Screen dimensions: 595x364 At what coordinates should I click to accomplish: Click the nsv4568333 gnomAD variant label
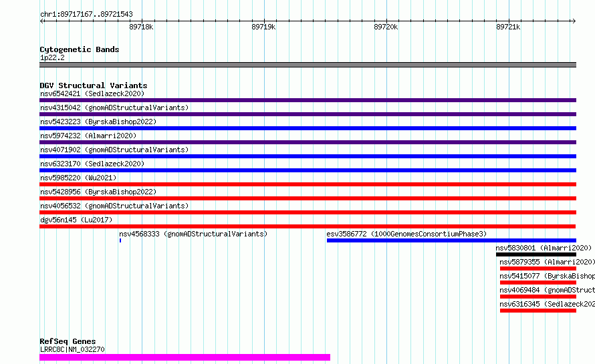click(193, 234)
